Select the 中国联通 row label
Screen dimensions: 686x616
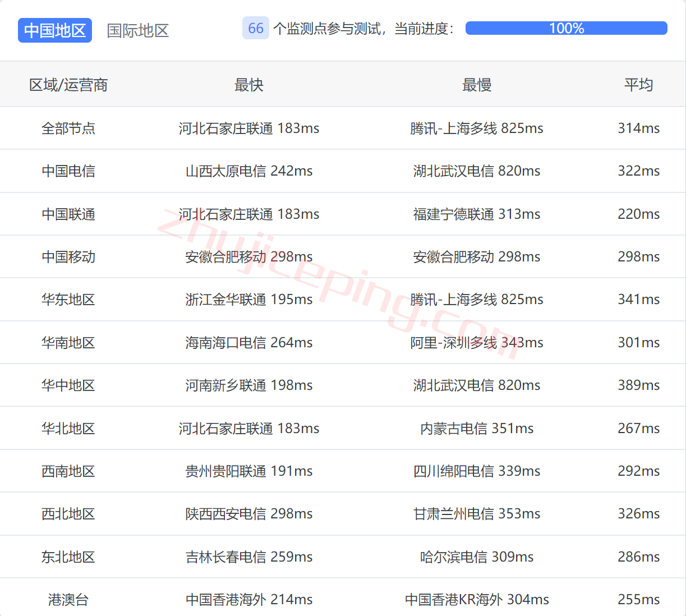(68, 214)
